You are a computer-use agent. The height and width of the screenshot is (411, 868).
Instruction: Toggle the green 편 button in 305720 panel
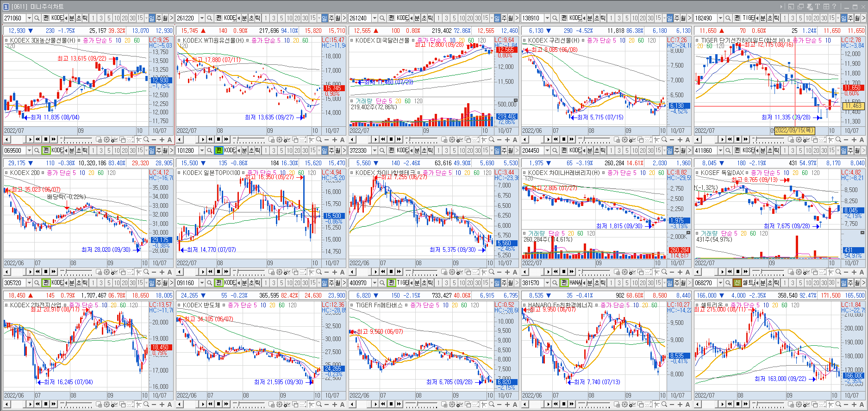point(46,283)
